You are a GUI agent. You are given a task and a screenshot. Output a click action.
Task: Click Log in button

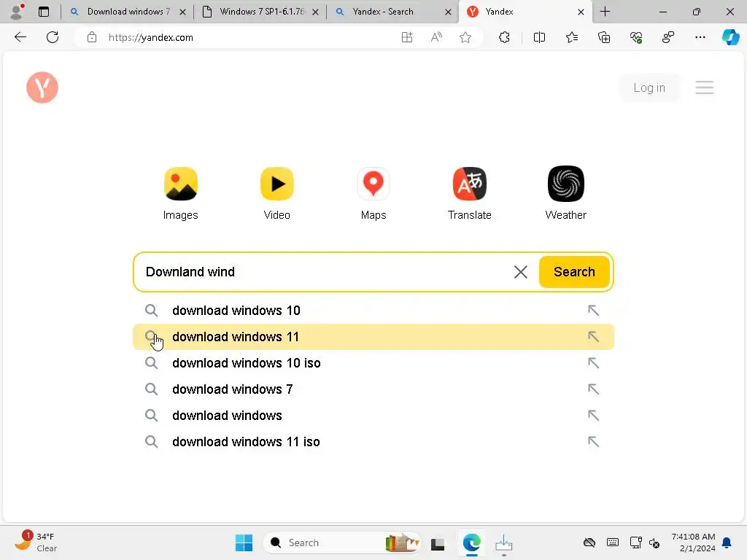(x=649, y=87)
